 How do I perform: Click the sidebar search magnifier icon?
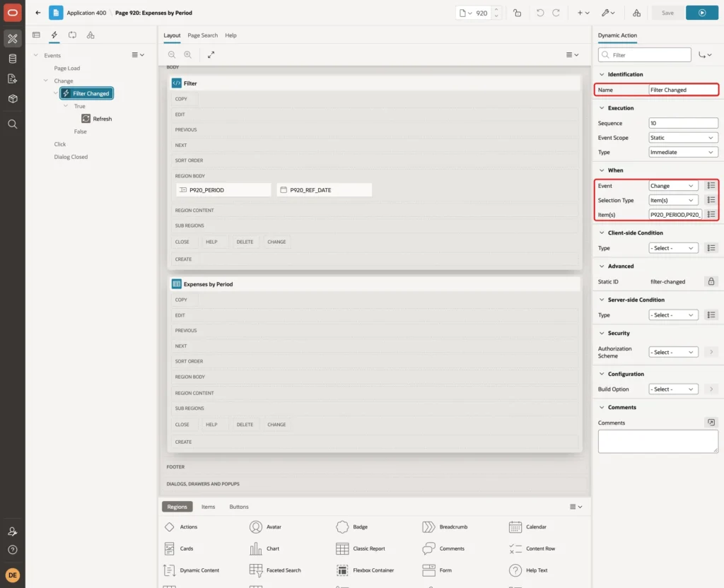13,124
